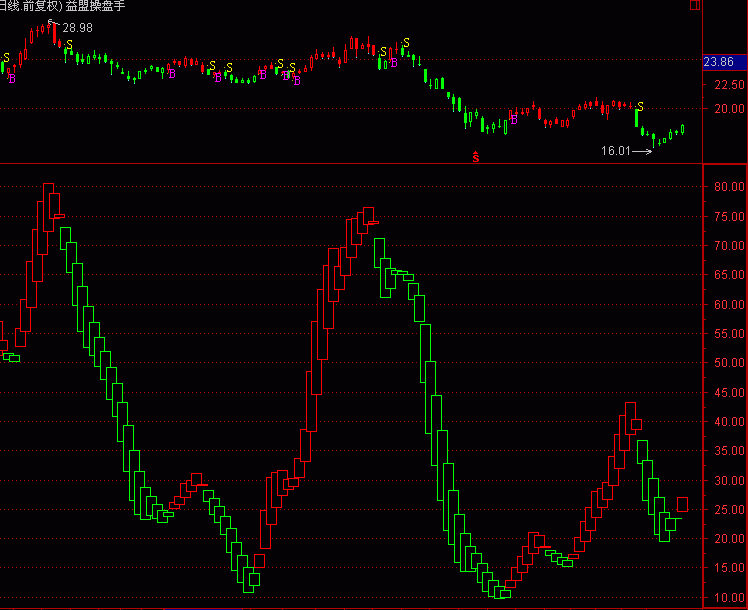
Task: Click the yellow S signal beside 28.98 peak
Action: (69, 45)
